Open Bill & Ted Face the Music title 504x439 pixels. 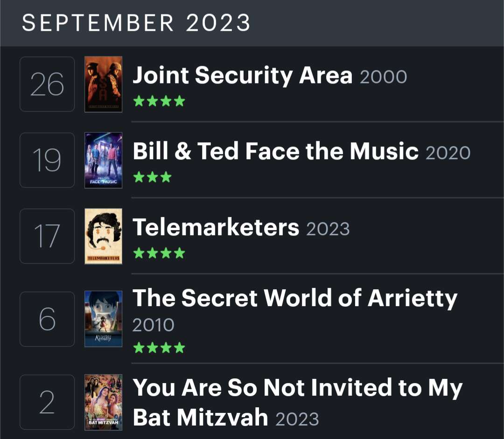coord(275,151)
